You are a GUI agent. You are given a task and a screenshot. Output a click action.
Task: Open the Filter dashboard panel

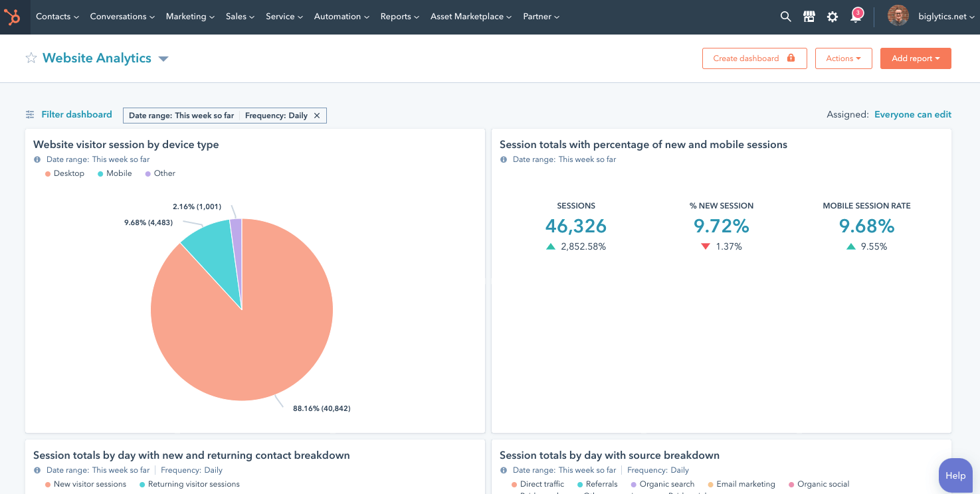tap(76, 114)
